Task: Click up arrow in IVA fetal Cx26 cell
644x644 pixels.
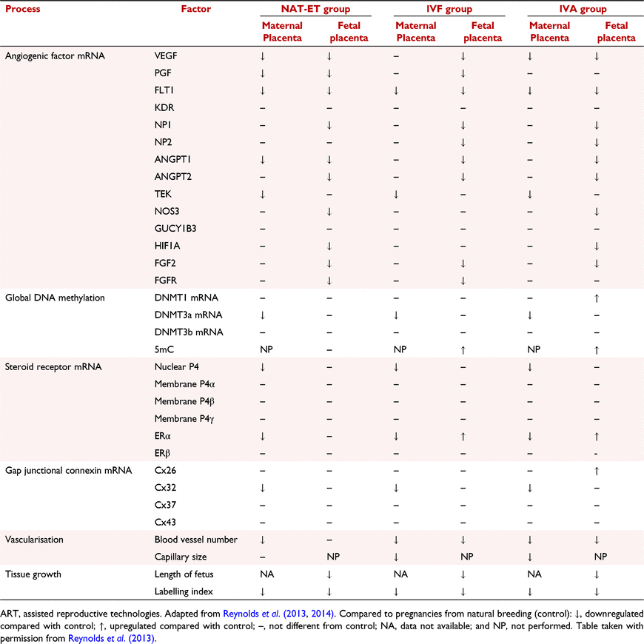Action: click(597, 472)
